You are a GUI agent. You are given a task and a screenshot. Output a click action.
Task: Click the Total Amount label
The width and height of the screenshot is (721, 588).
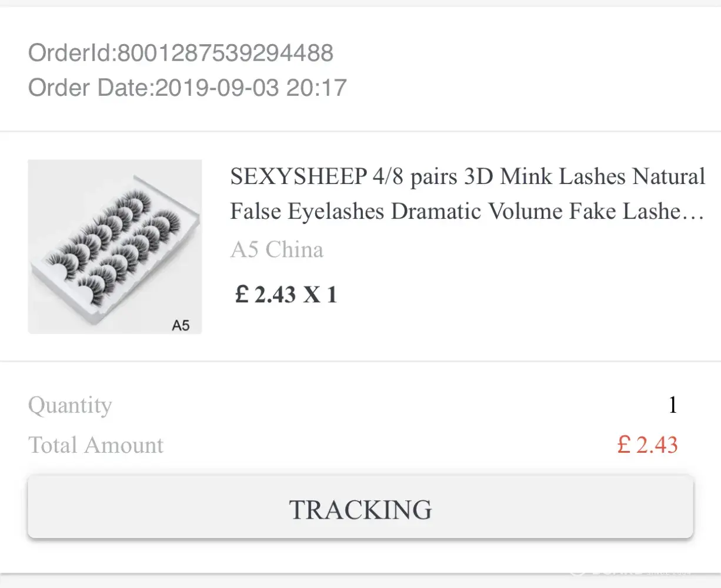tap(96, 445)
